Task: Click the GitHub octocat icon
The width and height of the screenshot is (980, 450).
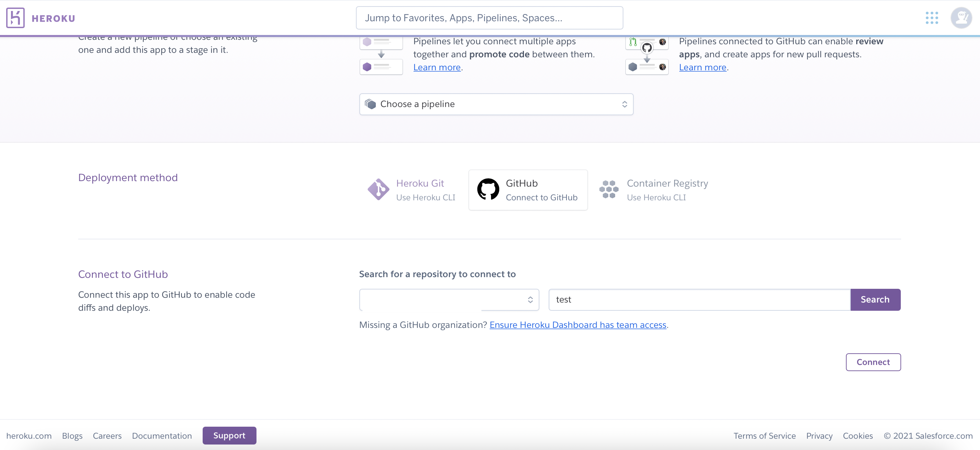Action: pos(488,189)
